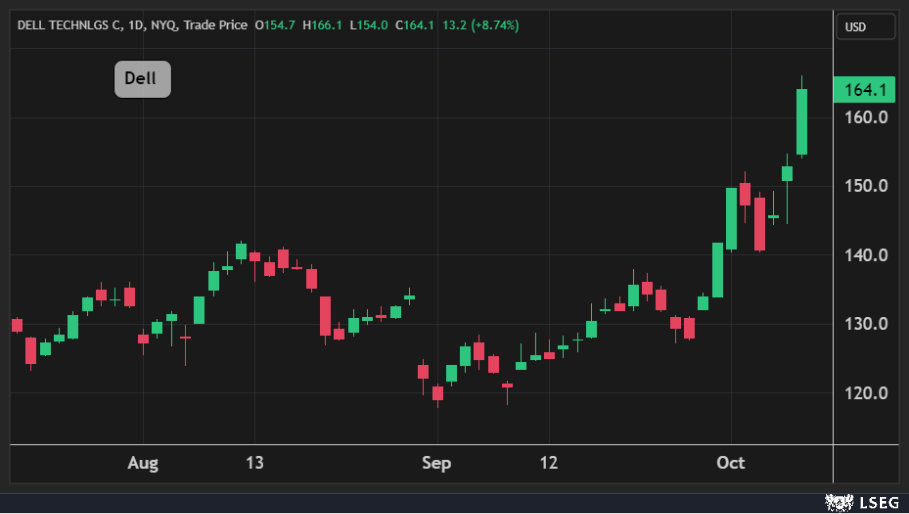Click the 12 date marker on axis
This screenshot has width=909, height=514.
coord(549,463)
